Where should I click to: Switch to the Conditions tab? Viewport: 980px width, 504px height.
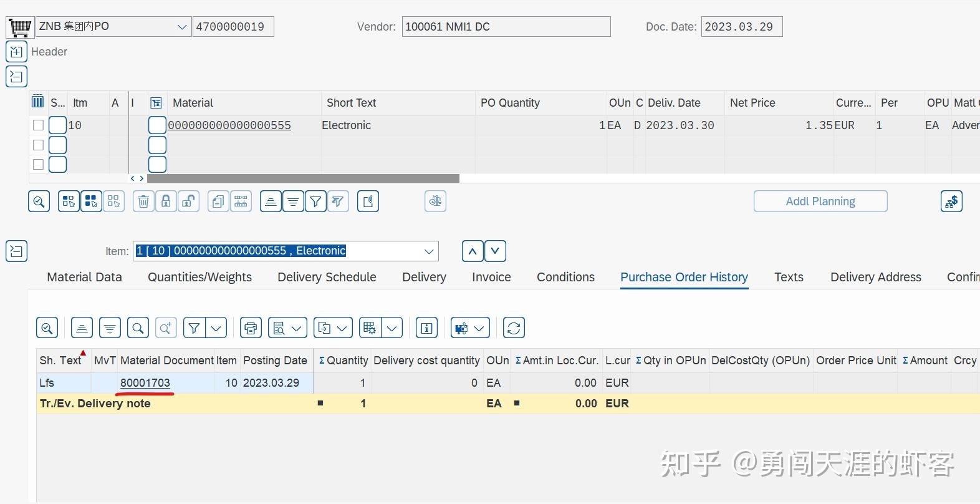tap(565, 277)
